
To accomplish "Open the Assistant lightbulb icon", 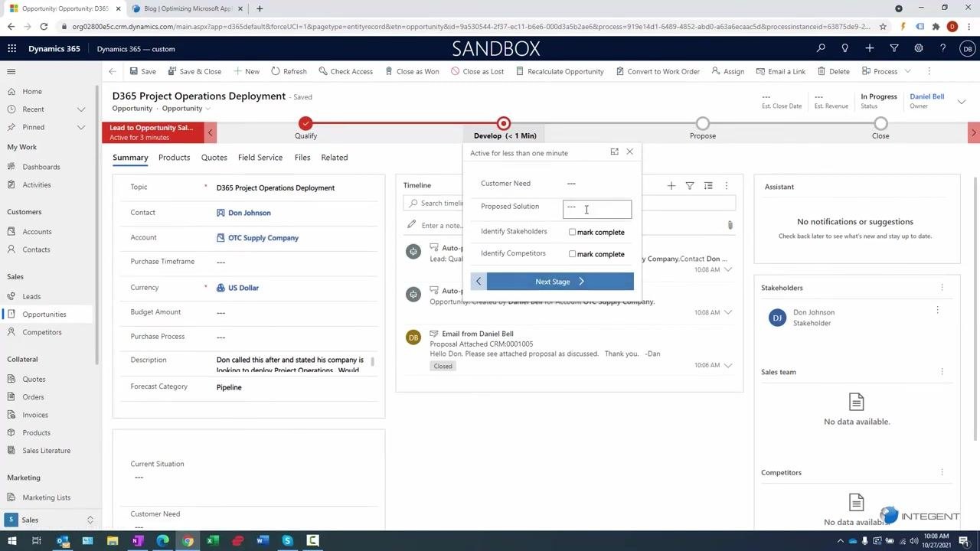I will [845, 48].
